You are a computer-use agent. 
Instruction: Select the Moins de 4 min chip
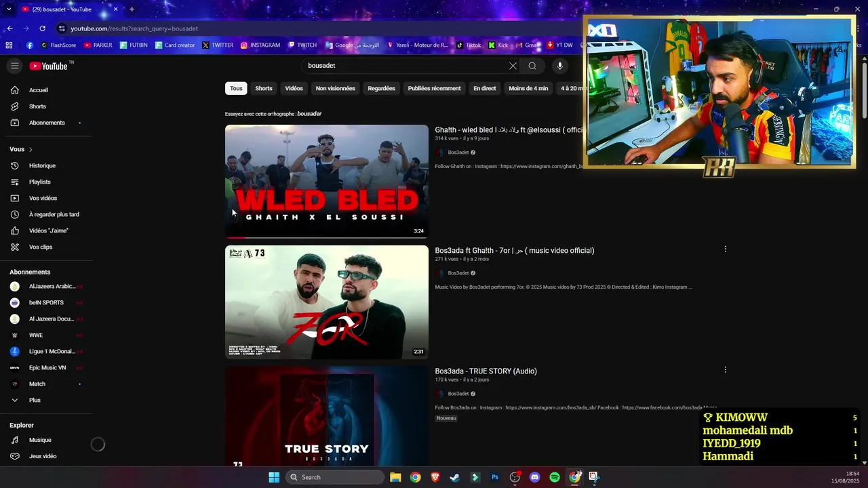point(528,88)
